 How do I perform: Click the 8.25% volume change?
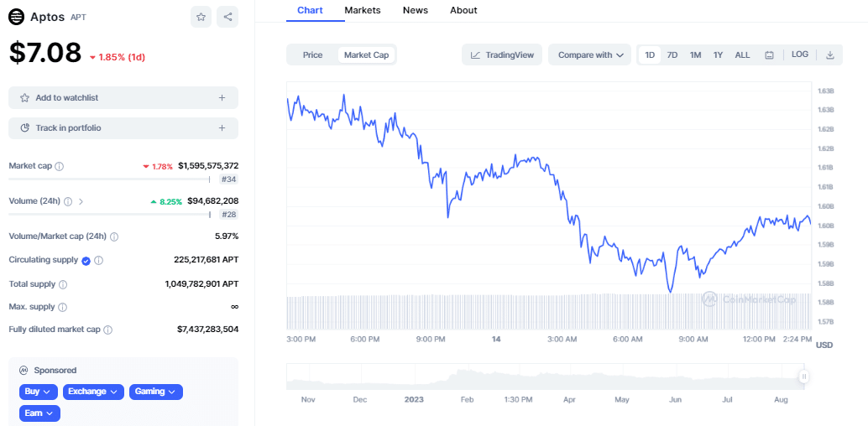(166, 201)
